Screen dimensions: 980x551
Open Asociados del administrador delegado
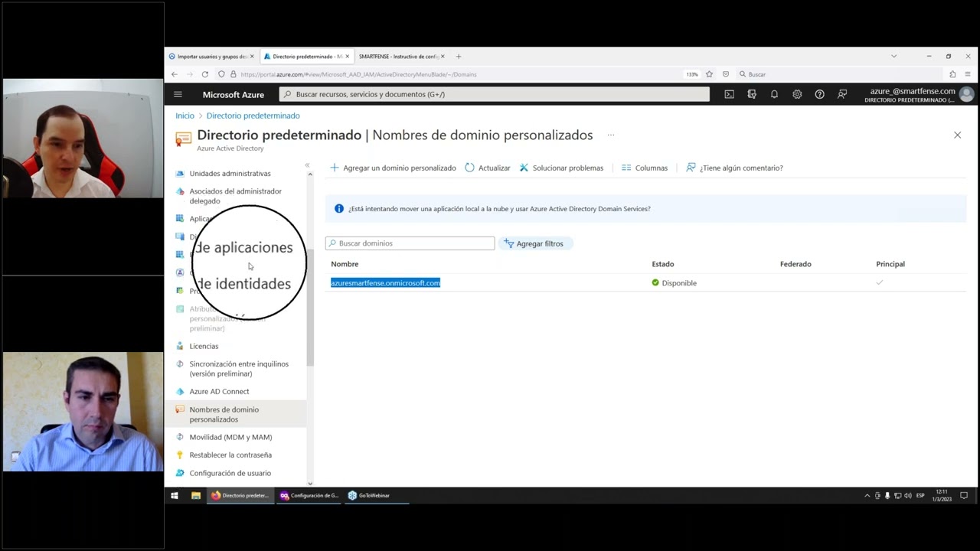[x=235, y=196]
